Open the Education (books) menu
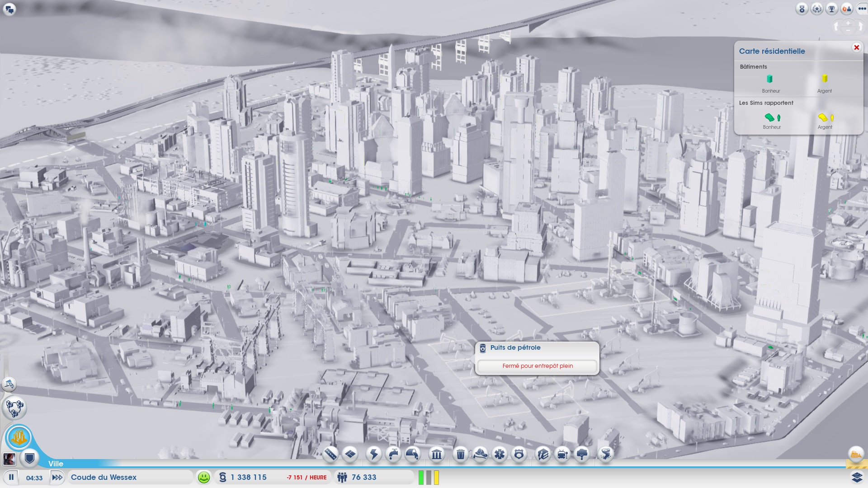The height and width of the screenshot is (488, 868). click(x=543, y=454)
